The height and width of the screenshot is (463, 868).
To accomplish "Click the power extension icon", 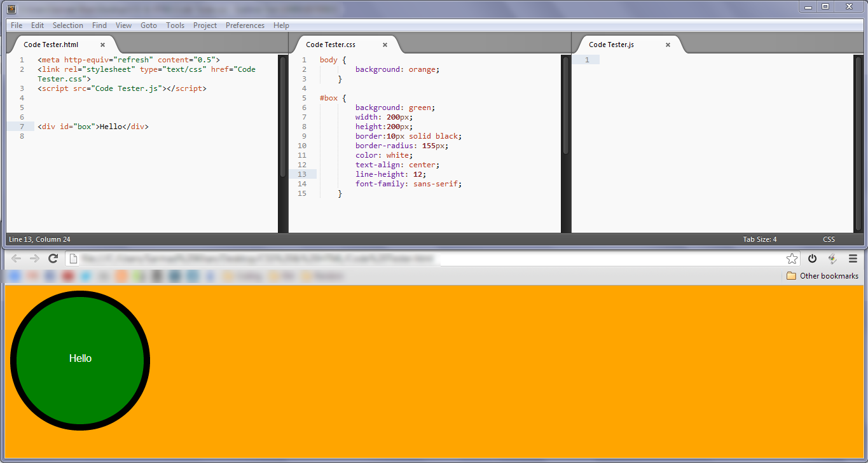I will point(812,258).
